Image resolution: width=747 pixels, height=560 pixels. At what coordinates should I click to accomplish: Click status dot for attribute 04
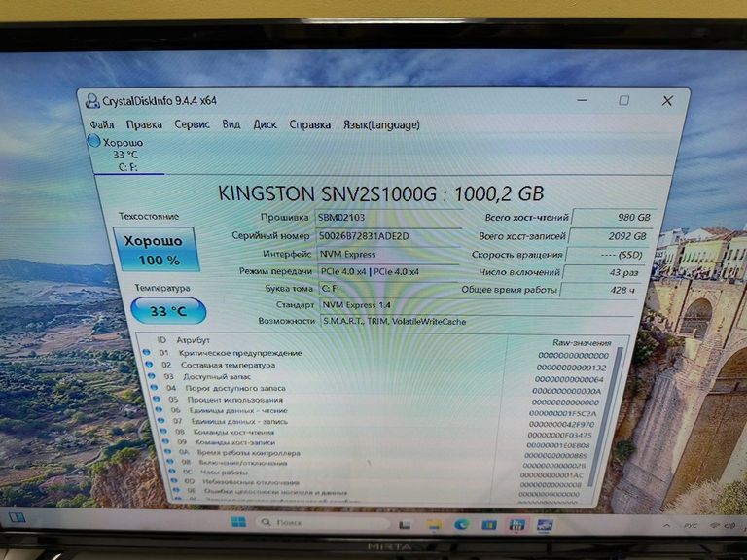[x=154, y=387]
